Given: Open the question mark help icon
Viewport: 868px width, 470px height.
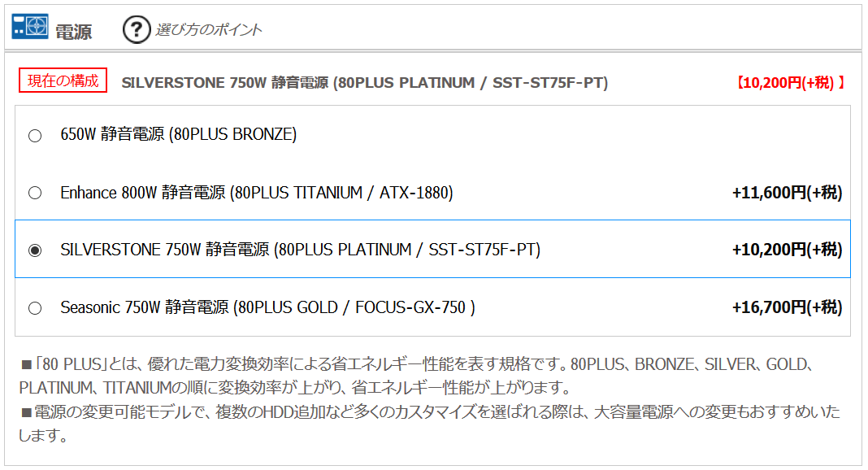Looking at the screenshot, I should (x=137, y=29).
